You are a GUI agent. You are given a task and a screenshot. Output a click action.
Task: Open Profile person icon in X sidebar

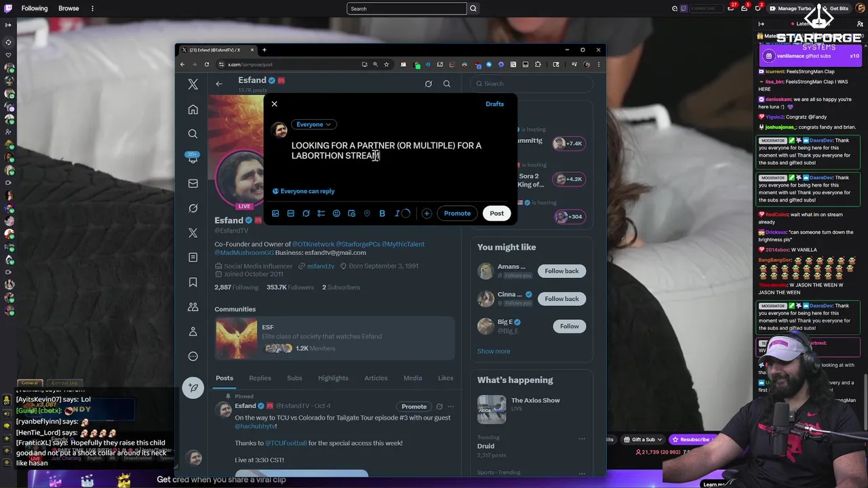point(193,331)
